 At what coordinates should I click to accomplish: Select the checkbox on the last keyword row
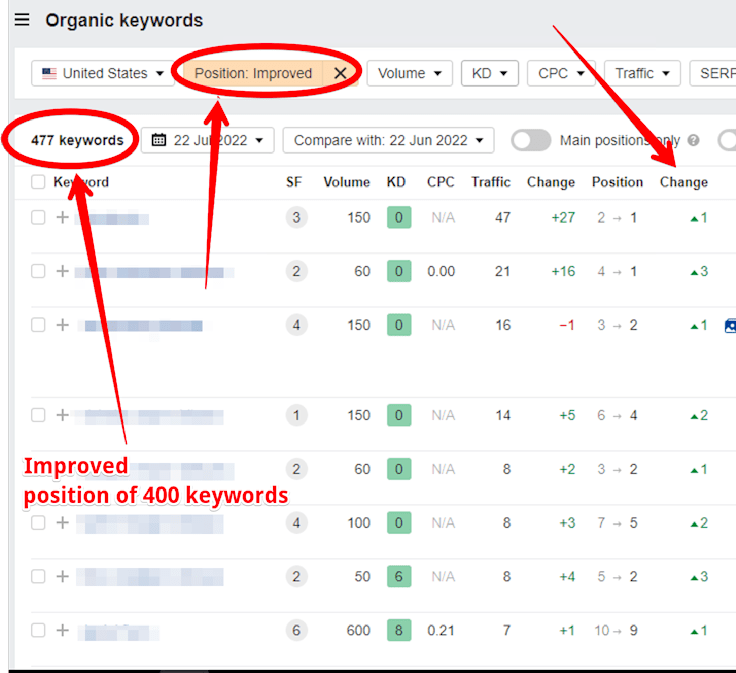38,630
